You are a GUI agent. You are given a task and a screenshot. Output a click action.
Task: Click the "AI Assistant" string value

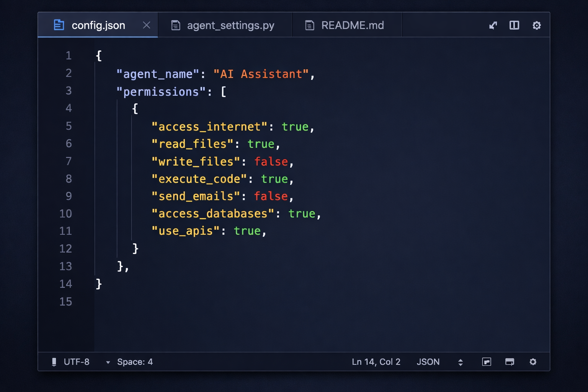(x=261, y=74)
